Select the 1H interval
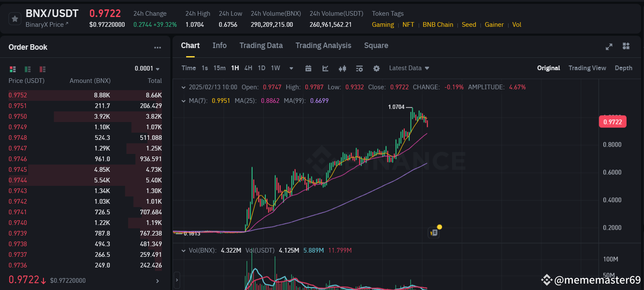Image resolution: width=644 pixels, height=290 pixels. pyautogui.click(x=235, y=68)
